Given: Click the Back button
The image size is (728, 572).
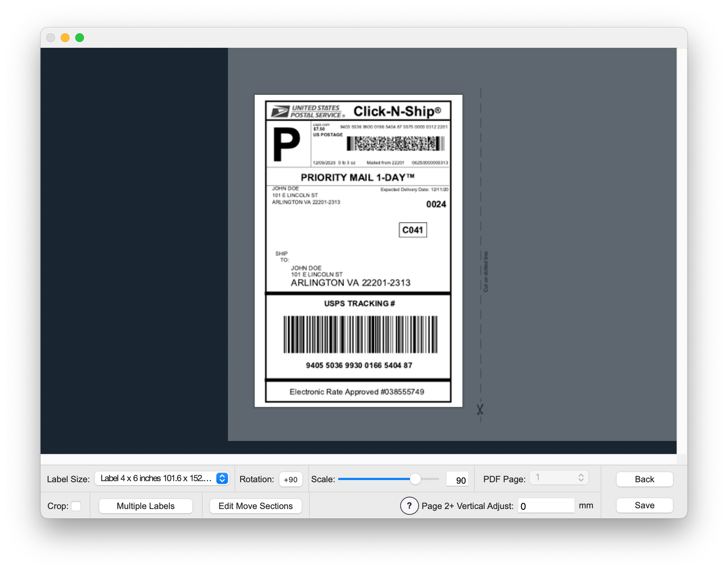Looking at the screenshot, I should click(644, 479).
